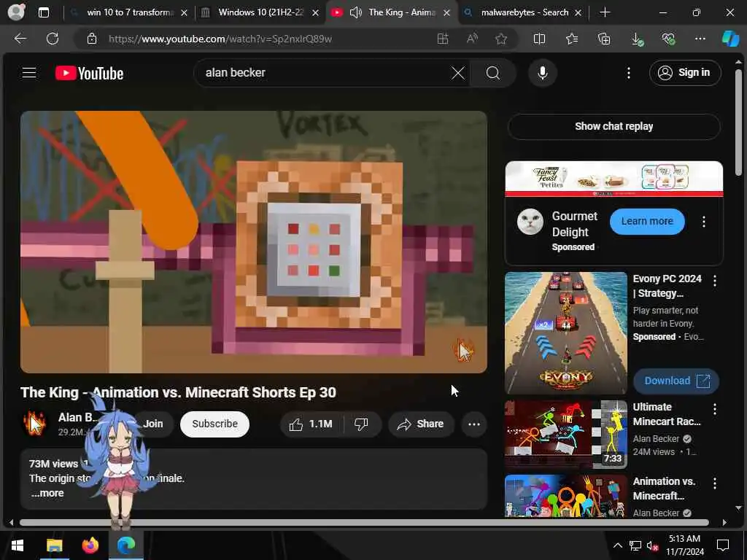Click the horizontal page scrollbar
747x560 pixels.
(365, 522)
